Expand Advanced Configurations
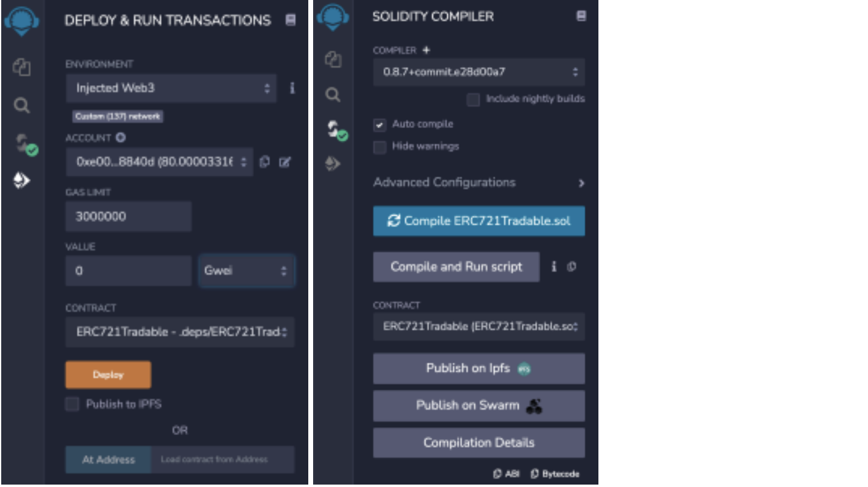This screenshot has width=868, height=487. pos(445,182)
